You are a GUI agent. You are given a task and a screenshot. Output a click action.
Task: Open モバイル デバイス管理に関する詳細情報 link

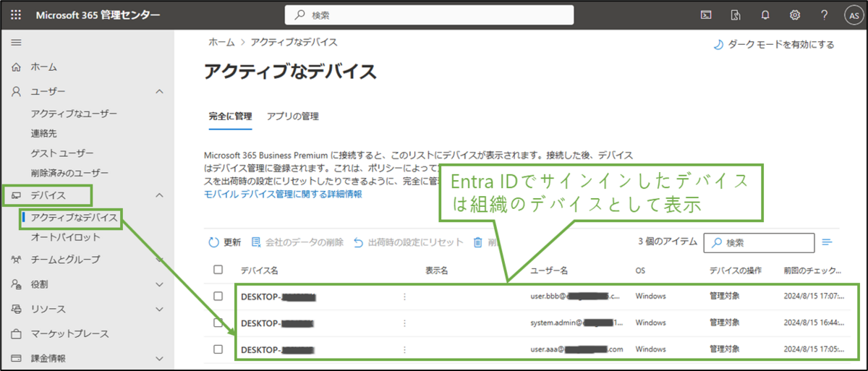[283, 195]
